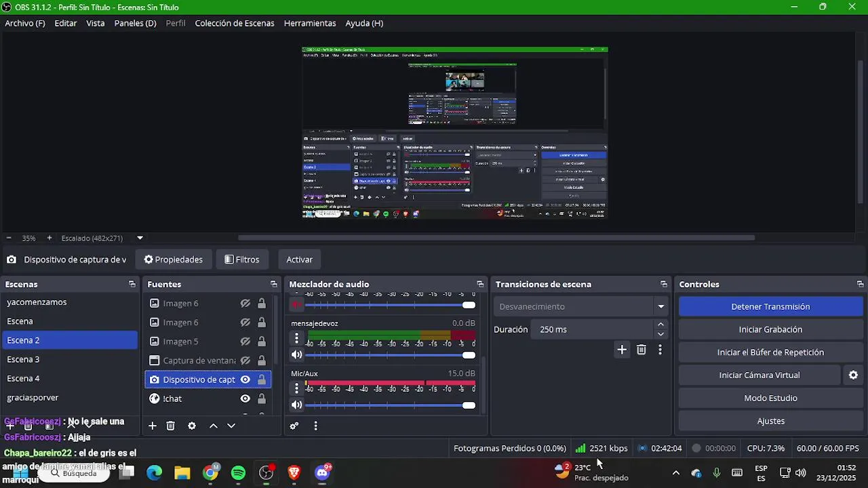Start recording with Iniciar Grabación
The width and height of the screenshot is (868, 488).
770,329
